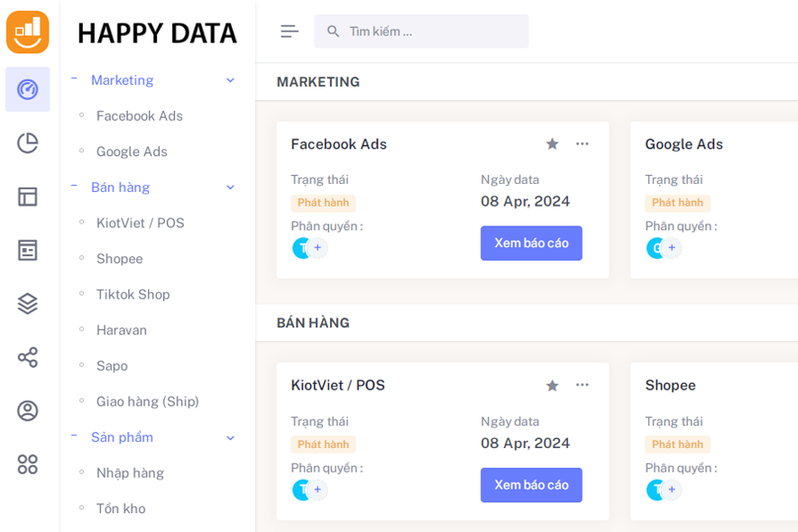798x532 pixels.
Task: Open Giao hàng (Ship) in the sidebar
Action: (x=148, y=401)
